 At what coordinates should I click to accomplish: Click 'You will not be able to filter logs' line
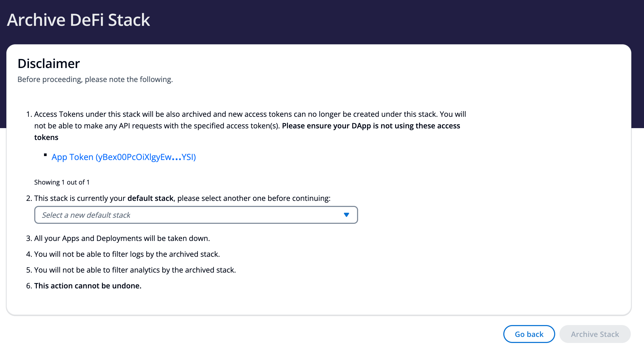click(127, 254)
